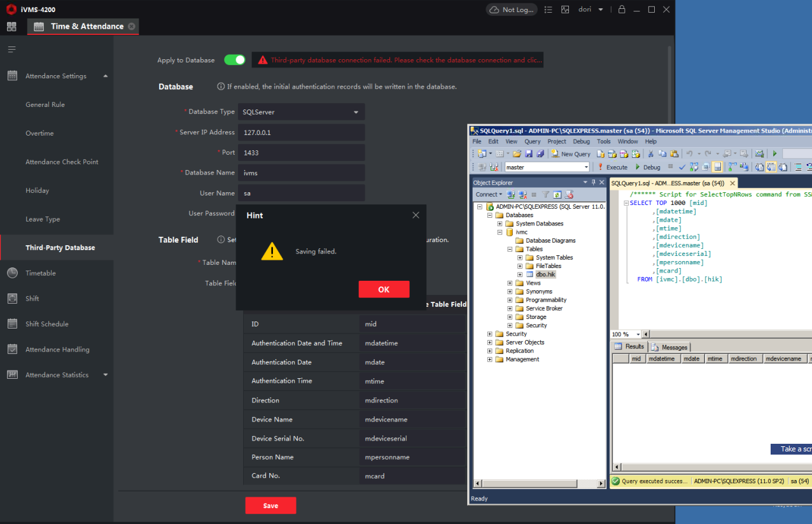Open the master database selector dropdown

586,167
